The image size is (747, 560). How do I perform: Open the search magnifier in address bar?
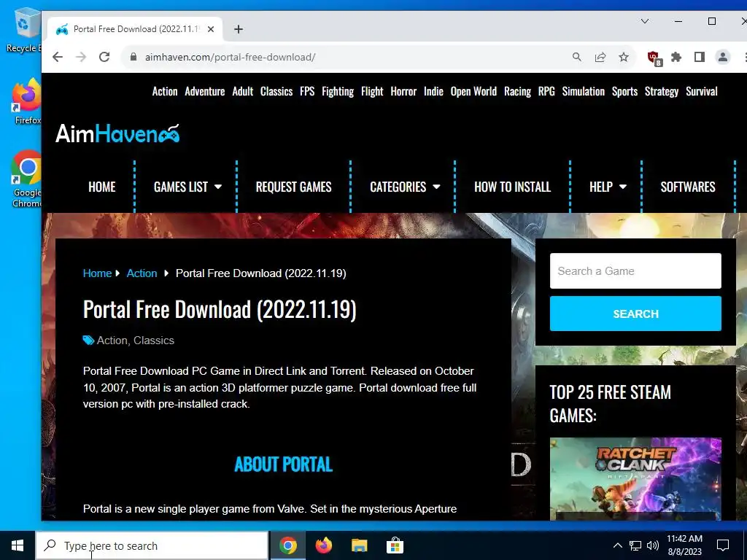pyautogui.click(x=576, y=57)
